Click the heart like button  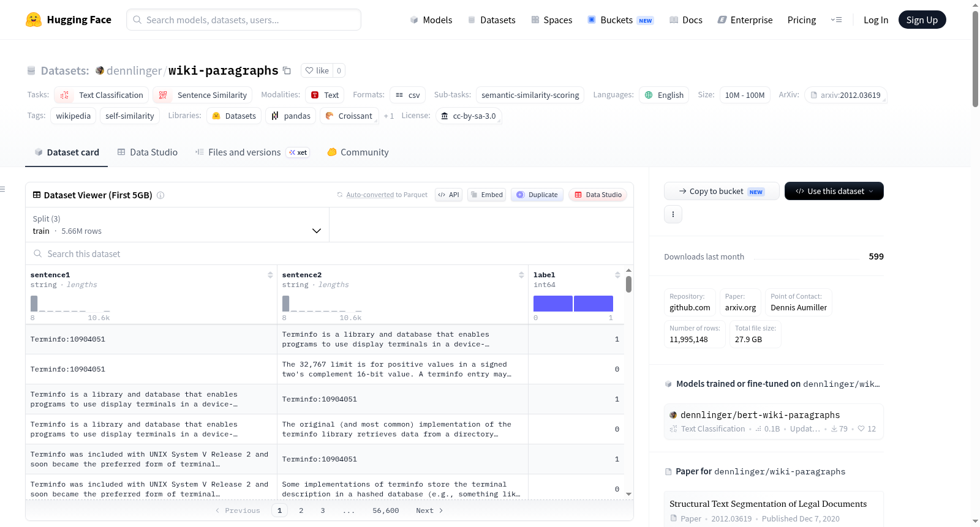click(317, 70)
